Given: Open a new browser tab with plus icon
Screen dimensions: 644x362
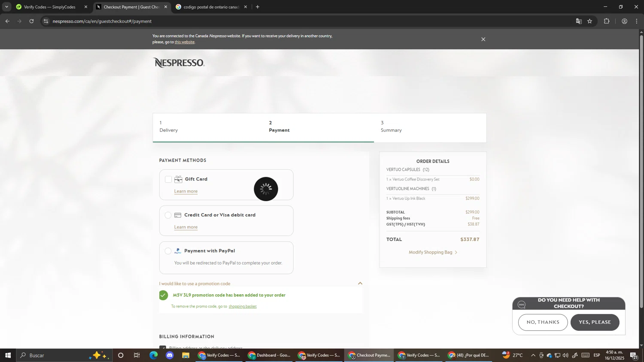Looking at the screenshot, I should pyautogui.click(x=258, y=7).
